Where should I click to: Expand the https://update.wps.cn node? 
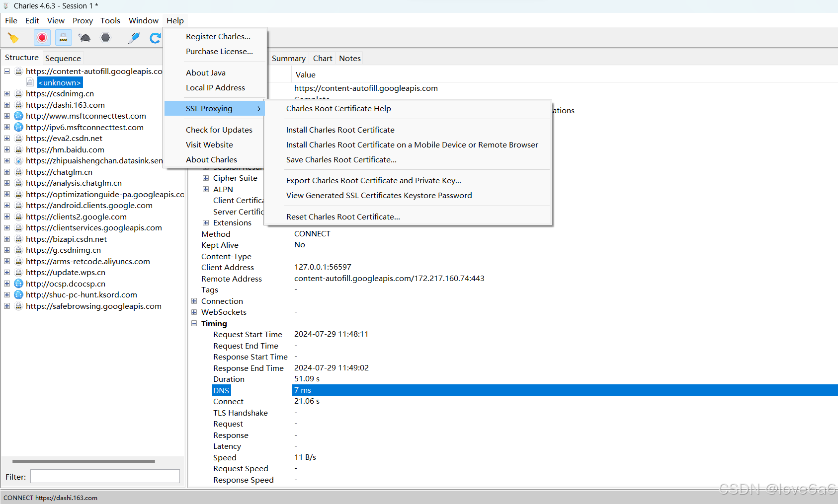(x=7, y=272)
